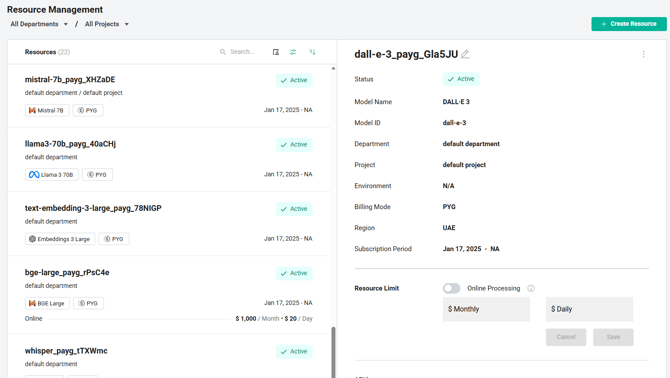The image size is (670, 378).
Task: Click PYG tag on mistral-7b resource
Action: 88,110
